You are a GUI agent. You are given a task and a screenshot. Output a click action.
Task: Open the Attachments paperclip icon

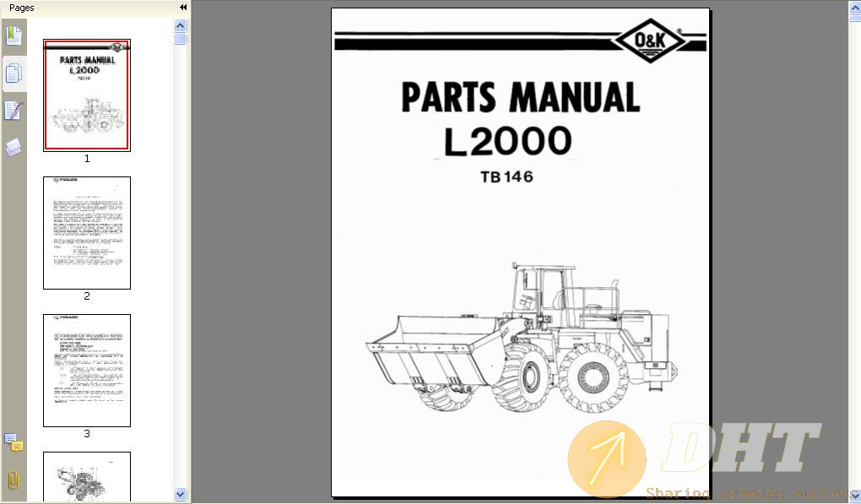pos(14,480)
